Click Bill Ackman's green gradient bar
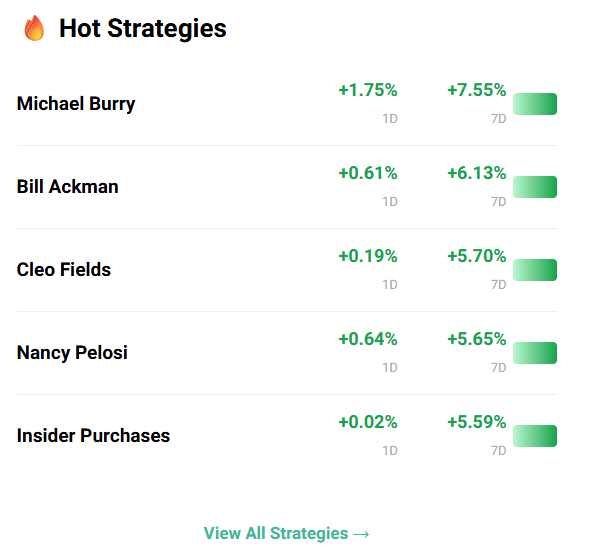Image resolution: width=601 pixels, height=559 pixels. tap(535, 187)
